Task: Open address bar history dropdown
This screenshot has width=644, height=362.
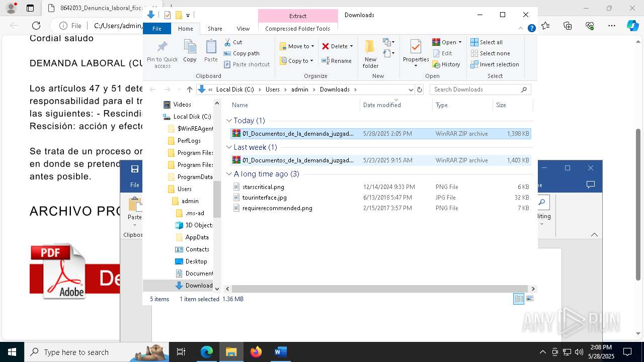Action: [411, 89]
